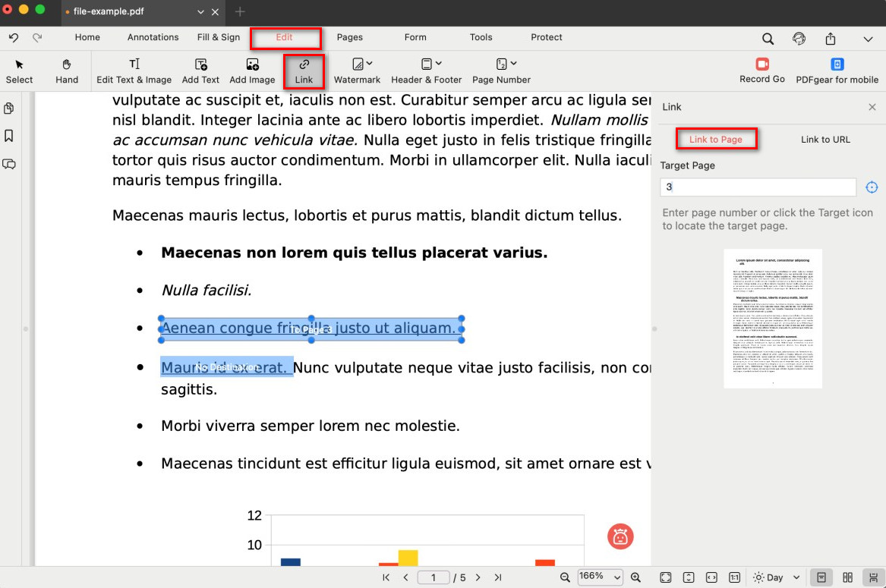Screen dimensions: 886x588
Task: Click the target page locator icon
Action: pos(872,187)
